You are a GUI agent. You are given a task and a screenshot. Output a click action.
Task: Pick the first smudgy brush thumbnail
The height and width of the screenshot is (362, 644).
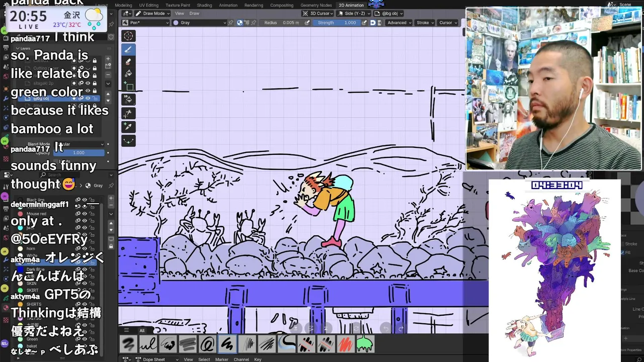coord(128,344)
